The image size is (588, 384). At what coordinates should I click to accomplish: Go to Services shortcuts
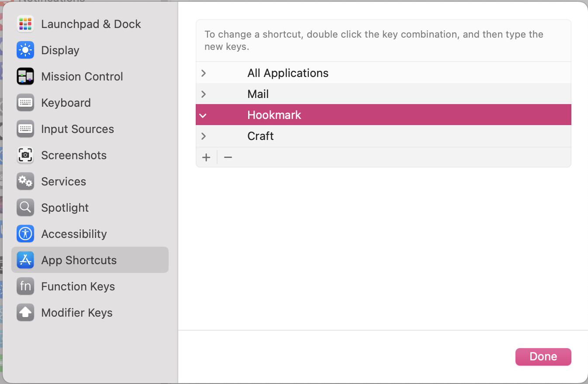90,182
